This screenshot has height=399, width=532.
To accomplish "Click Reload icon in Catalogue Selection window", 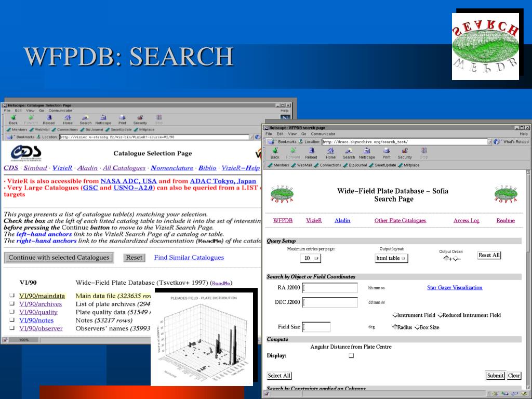I will pyautogui.click(x=48, y=119).
